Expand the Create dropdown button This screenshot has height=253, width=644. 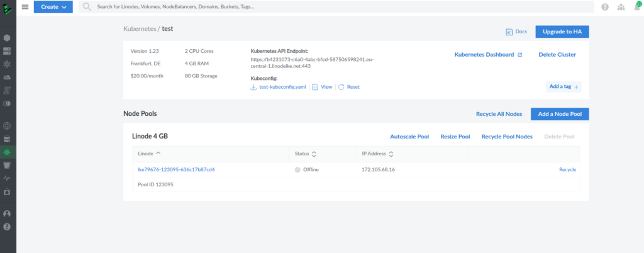tap(53, 6)
